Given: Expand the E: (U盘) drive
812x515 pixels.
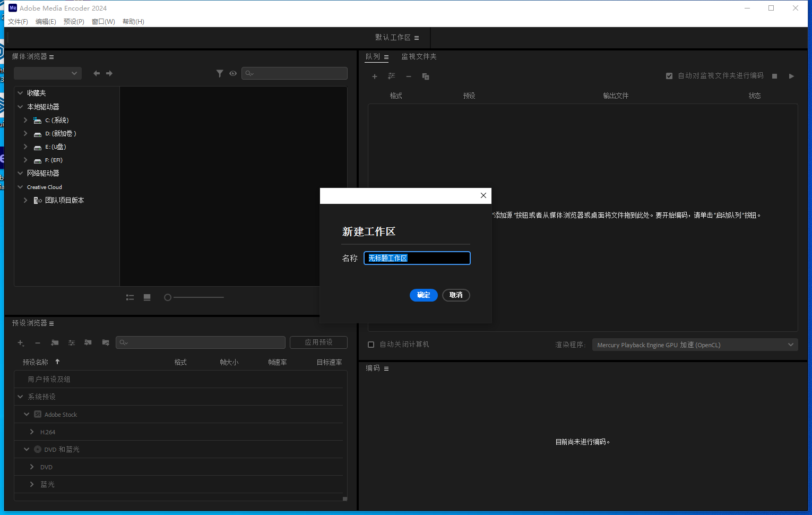Looking at the screenshot, I should coord(25,147).
